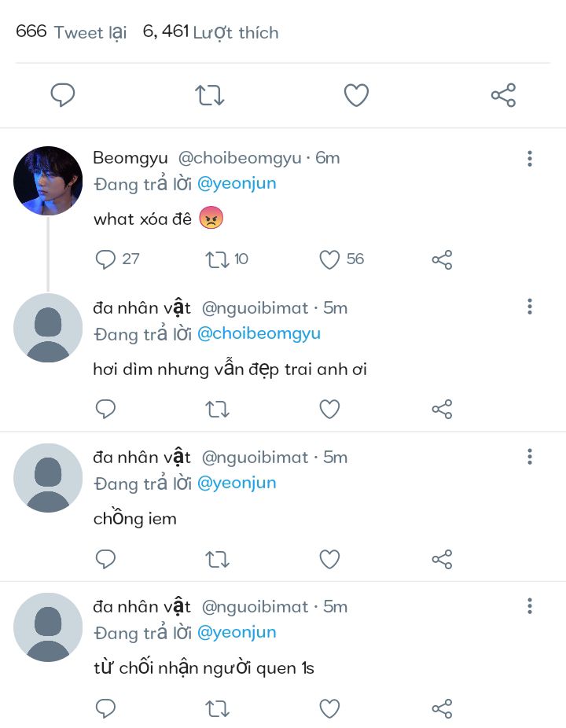This screenshot has width=566, height=728.
Task: Retweet the main tweet
Action: click(209, 95)
